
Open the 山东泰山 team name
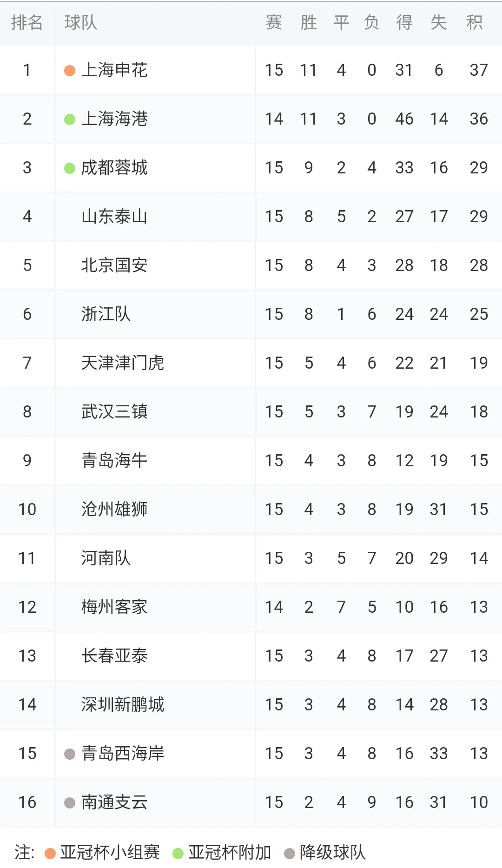click(x=114, y=217)
